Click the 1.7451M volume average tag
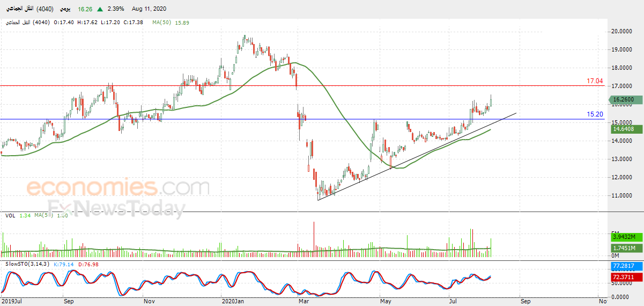Screen dimensions: 644x306 (625, 247)
